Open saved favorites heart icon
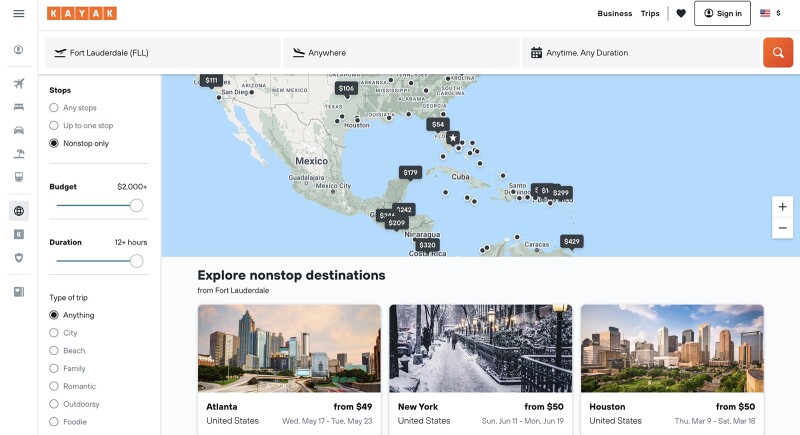Screen dimensions: 800x435 (x=681, y=13)
